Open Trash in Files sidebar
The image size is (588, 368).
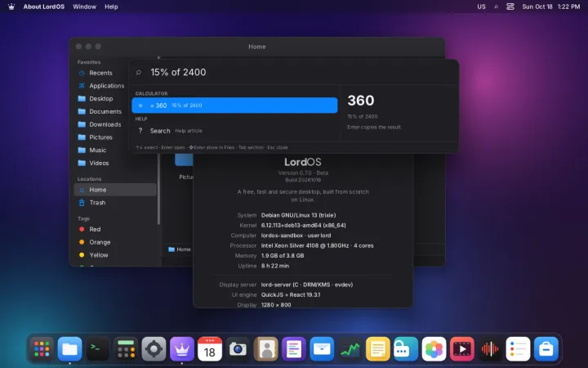point(115,203)
